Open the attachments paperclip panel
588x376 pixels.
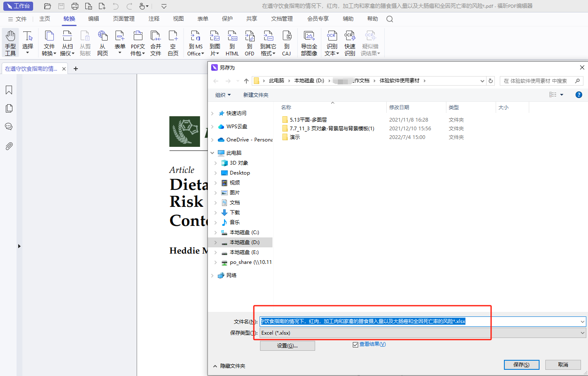pos(9,146)
